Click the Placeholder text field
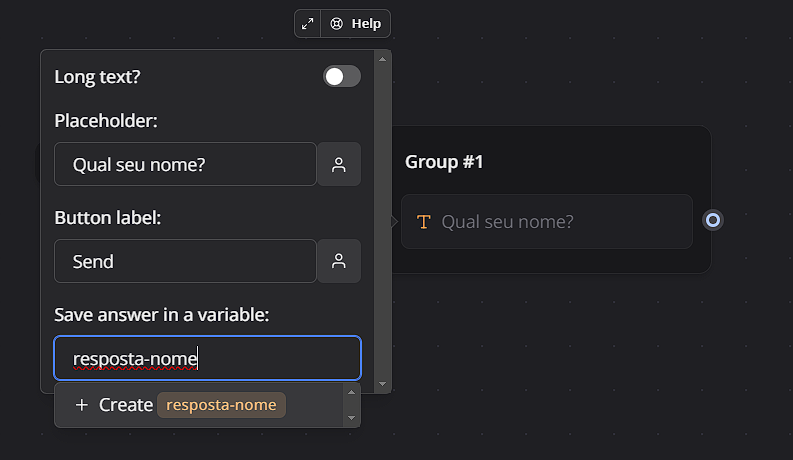The image size is (793, 460). (185, 164)
